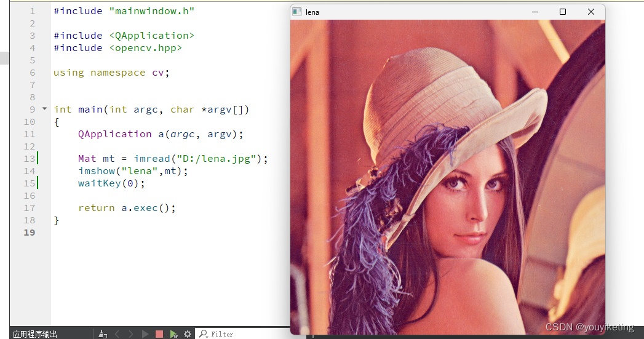Image resolution: width=644 pixels, height=339 pixels.
Task: Click waitKey on line 15
Action: tap(100, 183)
